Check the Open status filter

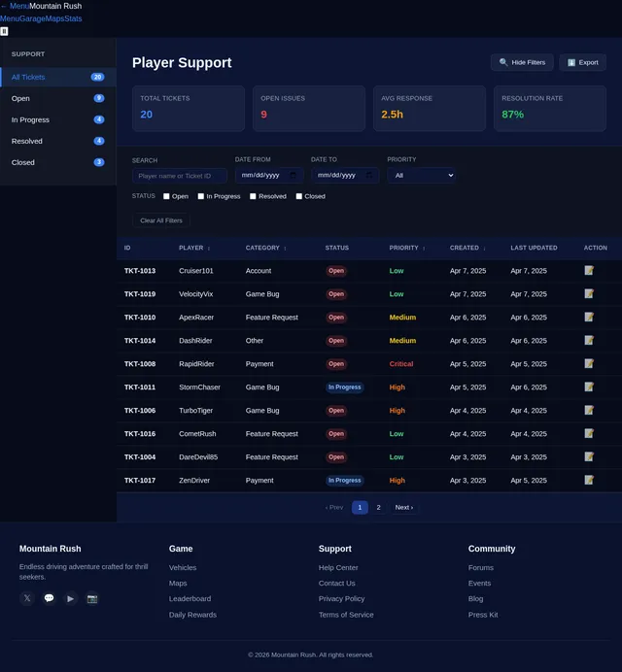click(166, 196)
